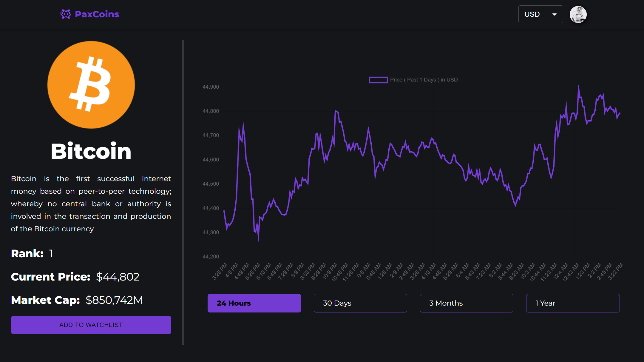This screenshot has height=362, width=644.
Task: Click the PaxCoins robot logo icon
Action: [66, 14]
